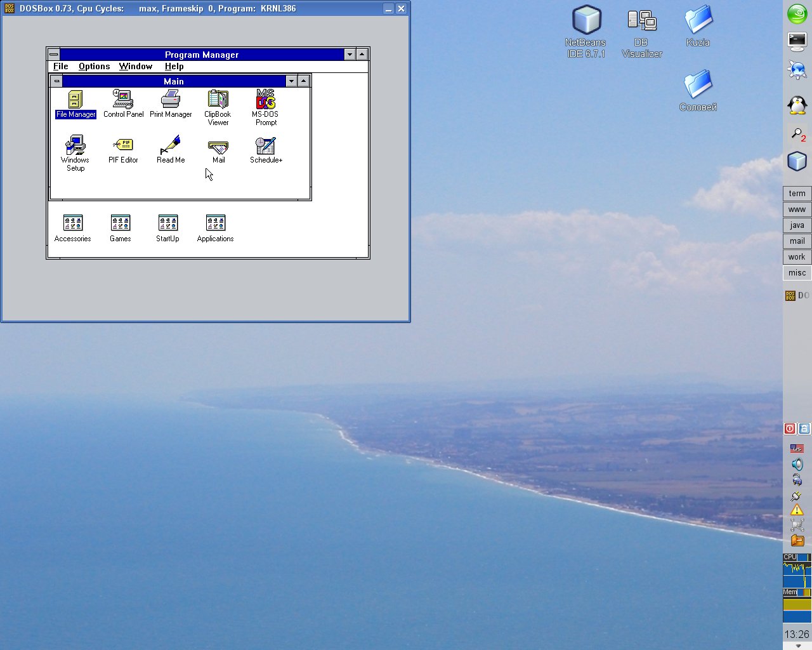Click magnifier search icon in panel

coord(797,134)
